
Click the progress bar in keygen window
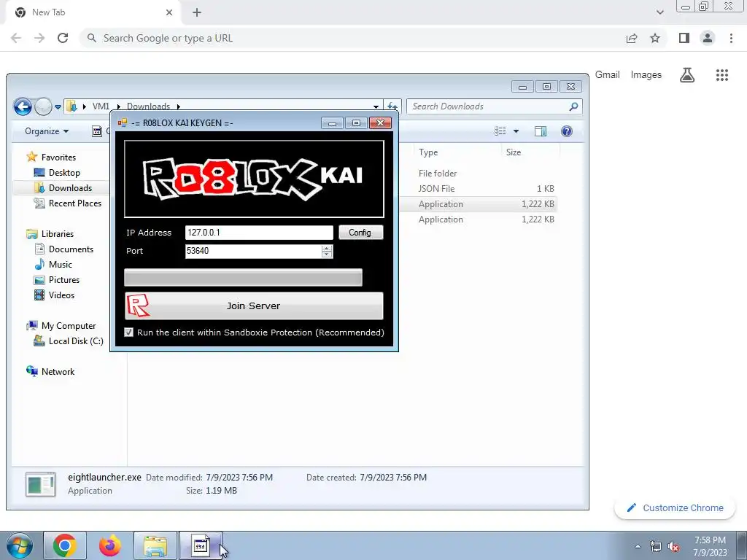(x=243, y=278)
